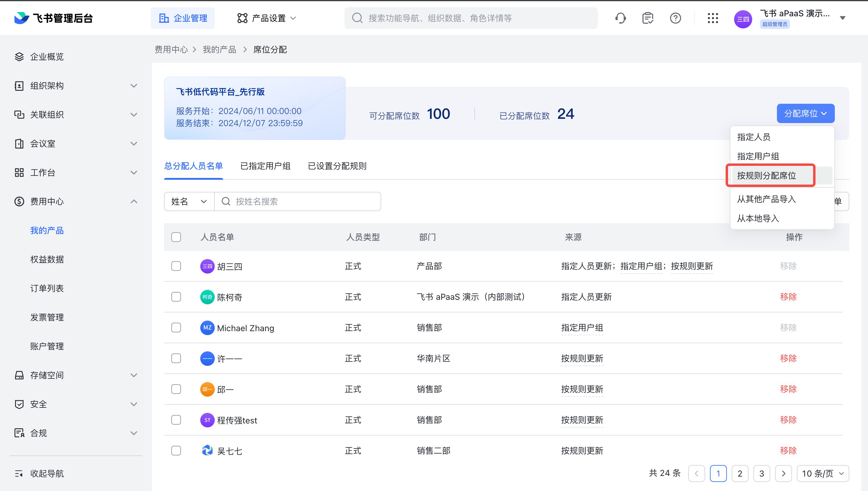Click the 收起导航 collapse icon
Screen dimensions: 868x491
point(19,474)
